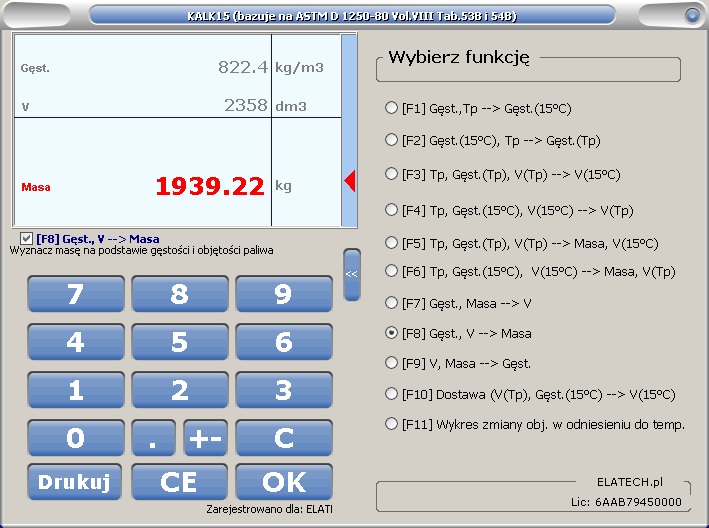Click the kg/m3 unit label

[299, 68]
